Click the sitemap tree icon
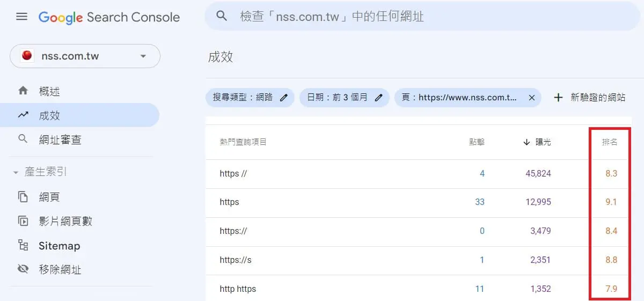 23,246
